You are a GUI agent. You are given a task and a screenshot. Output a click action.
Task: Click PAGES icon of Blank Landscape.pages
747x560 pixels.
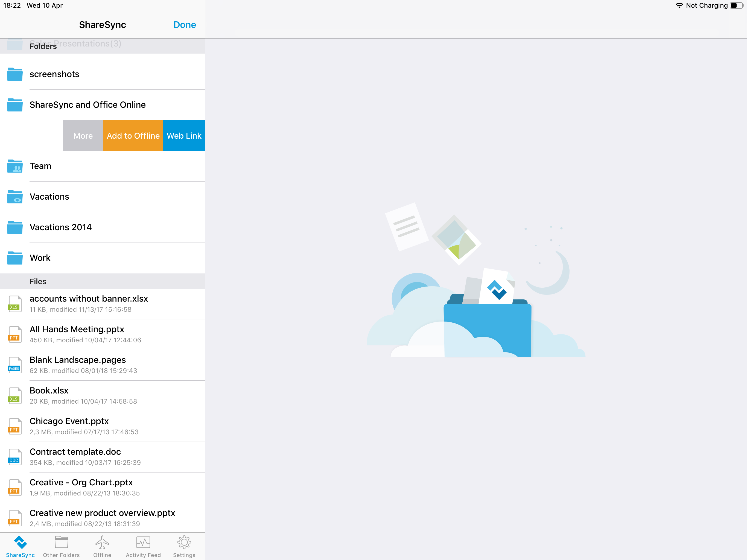coord(14,365)
